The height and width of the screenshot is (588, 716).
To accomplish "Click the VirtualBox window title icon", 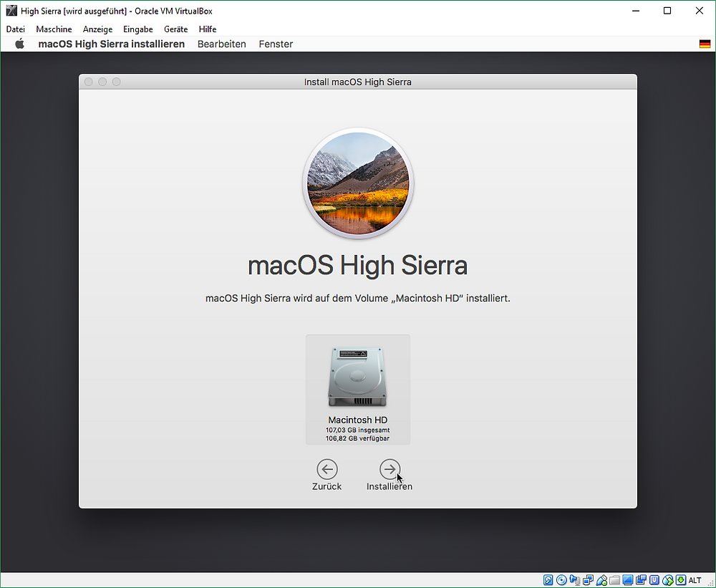I will coord(11,11).
